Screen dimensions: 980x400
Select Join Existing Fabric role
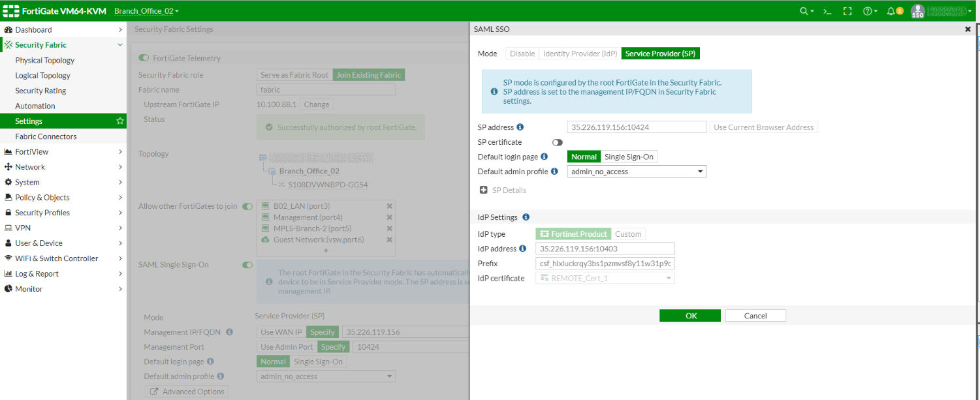pos(369,75)
